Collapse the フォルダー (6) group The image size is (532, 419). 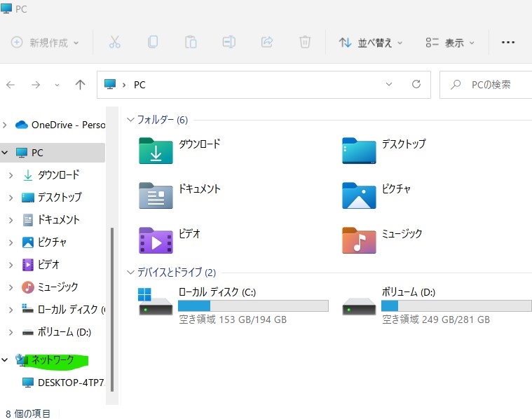130,120
